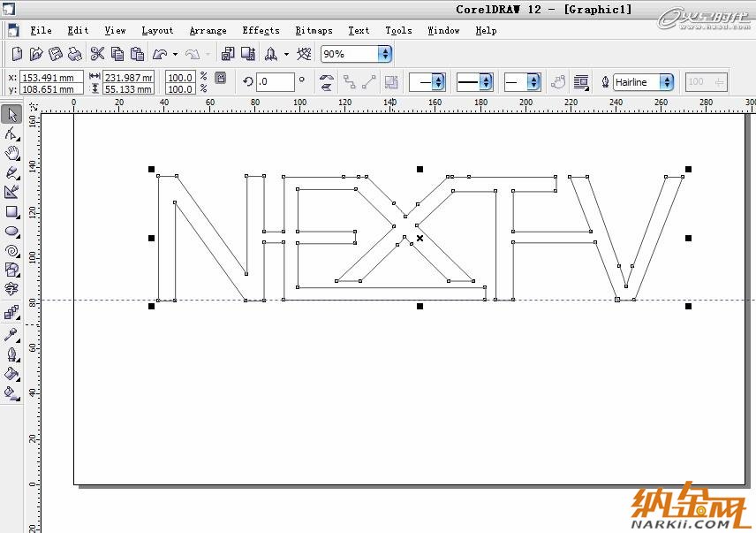Click the Save disk icon
Screen dimensions: 756x533
(56, 54)
